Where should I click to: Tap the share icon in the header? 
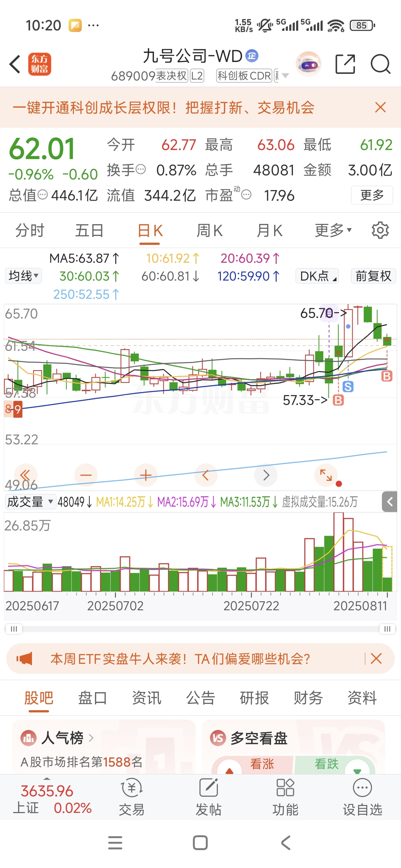[x=345, y=64]
